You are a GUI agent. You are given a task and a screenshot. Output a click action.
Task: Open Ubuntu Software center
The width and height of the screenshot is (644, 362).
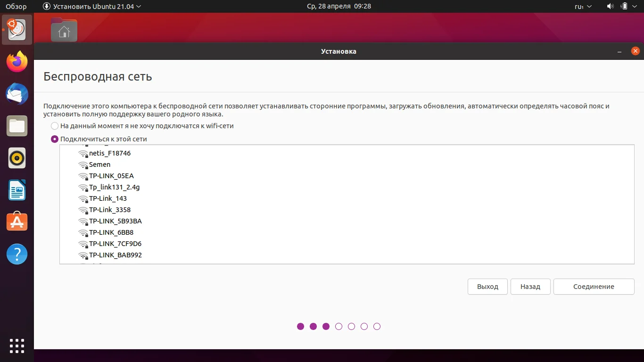click(17, 222)
